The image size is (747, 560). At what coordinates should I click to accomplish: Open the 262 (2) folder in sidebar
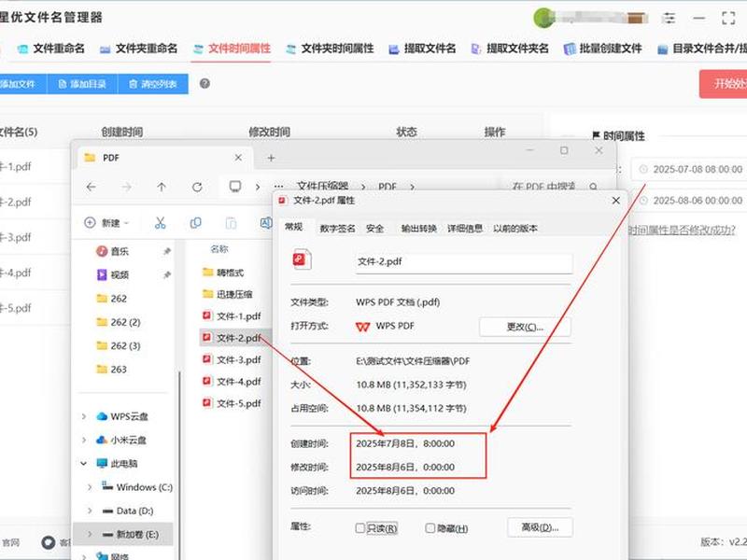click(119, 322)
